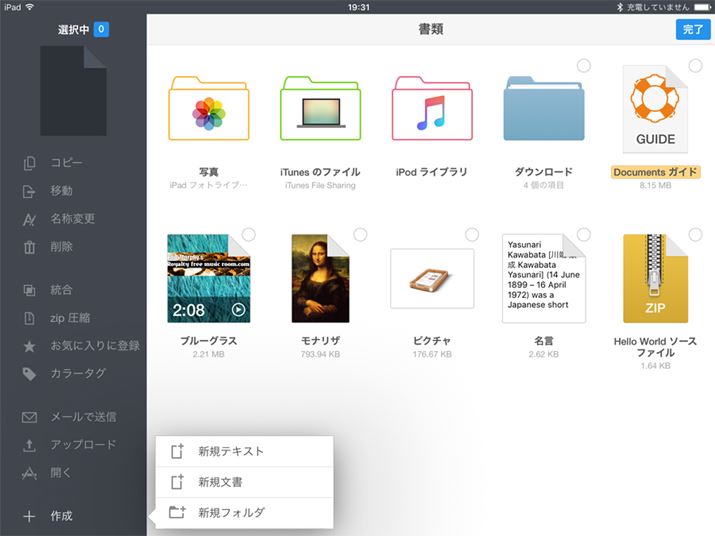
Task: Tap the 削除 trash icon
Action: coord(30,247)
